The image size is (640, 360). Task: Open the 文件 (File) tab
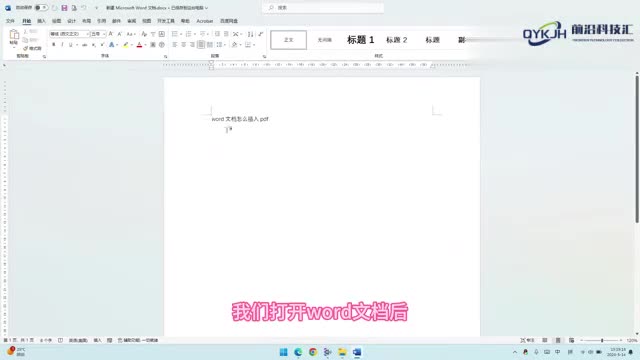11,21
